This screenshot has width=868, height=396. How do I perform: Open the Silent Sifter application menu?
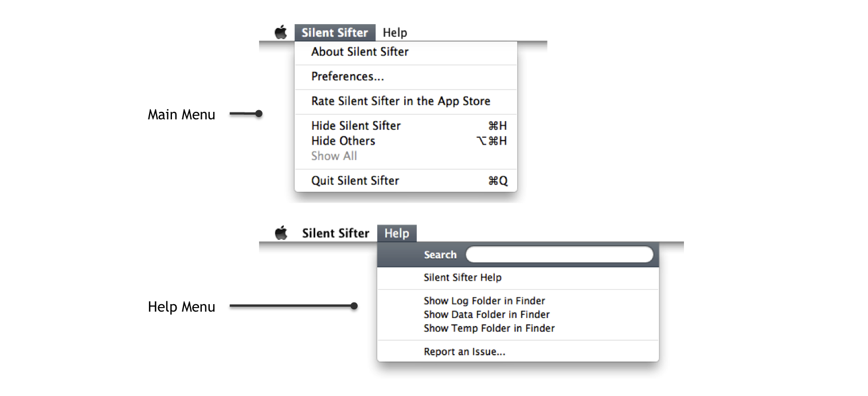(x=335, y=32)
